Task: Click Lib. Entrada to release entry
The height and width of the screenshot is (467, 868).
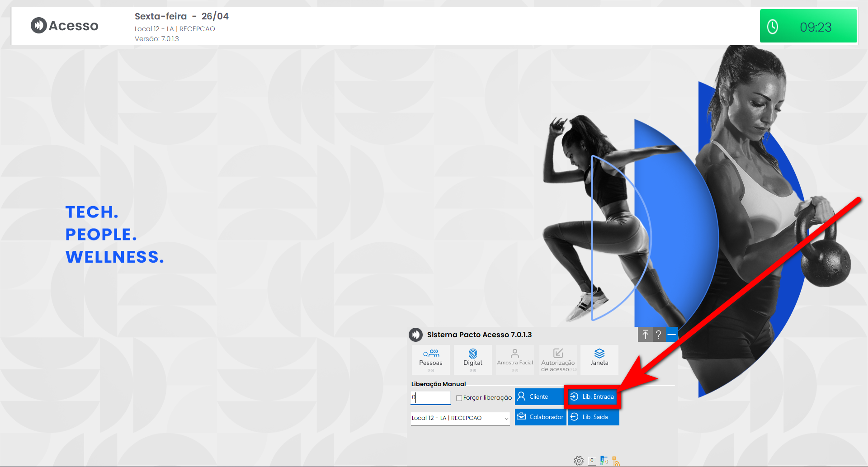Action: click(x=593, y=396)
